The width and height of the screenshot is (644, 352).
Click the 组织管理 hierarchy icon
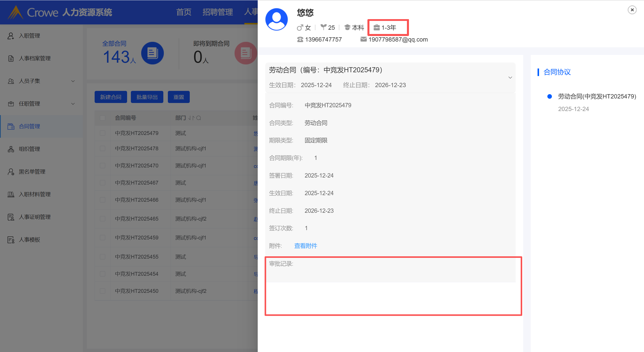(x=11, y=149)
